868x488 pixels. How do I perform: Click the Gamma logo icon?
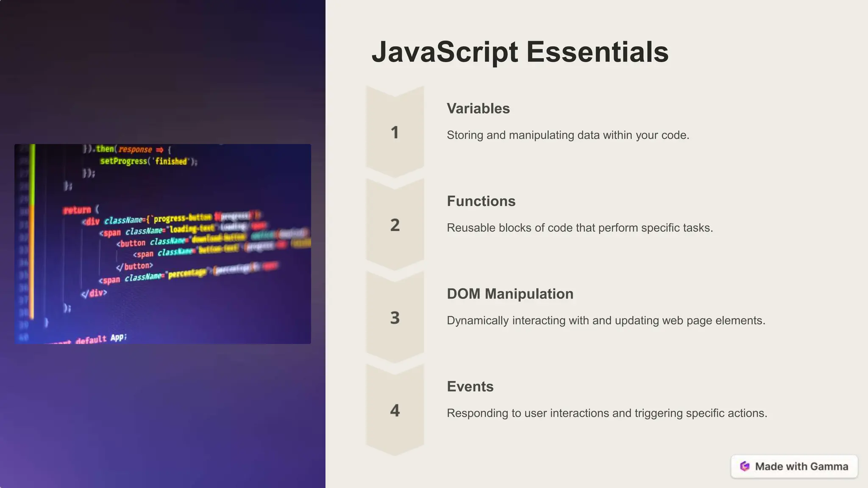coord(745,466)
